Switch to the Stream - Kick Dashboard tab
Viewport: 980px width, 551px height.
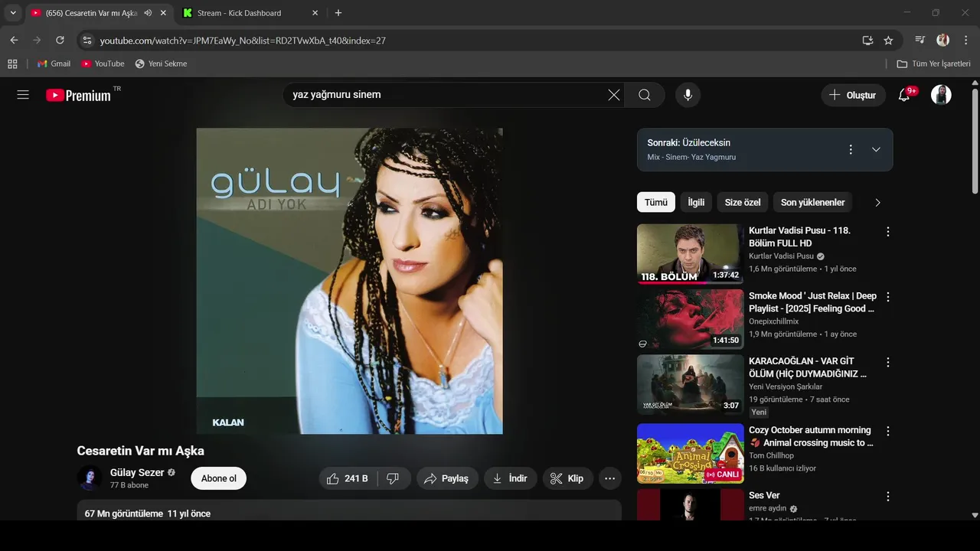(250, 13)
